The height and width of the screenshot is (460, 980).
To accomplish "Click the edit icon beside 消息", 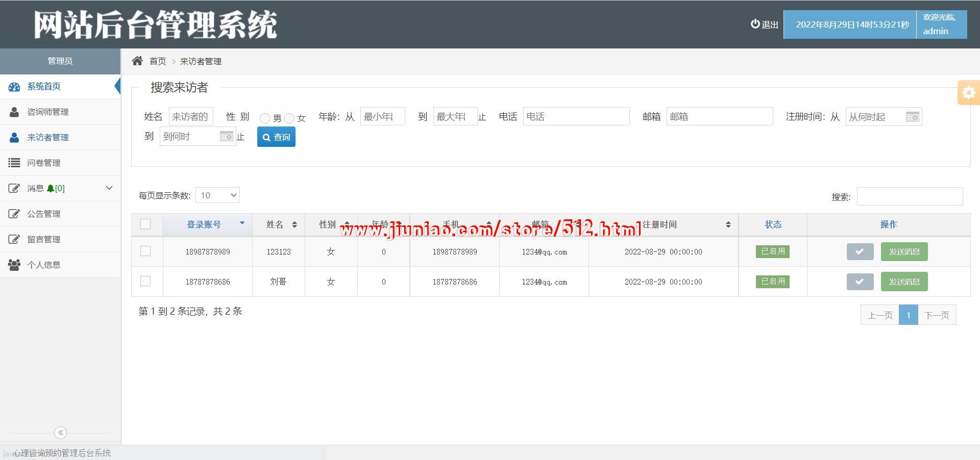I will tap(14, 188).
